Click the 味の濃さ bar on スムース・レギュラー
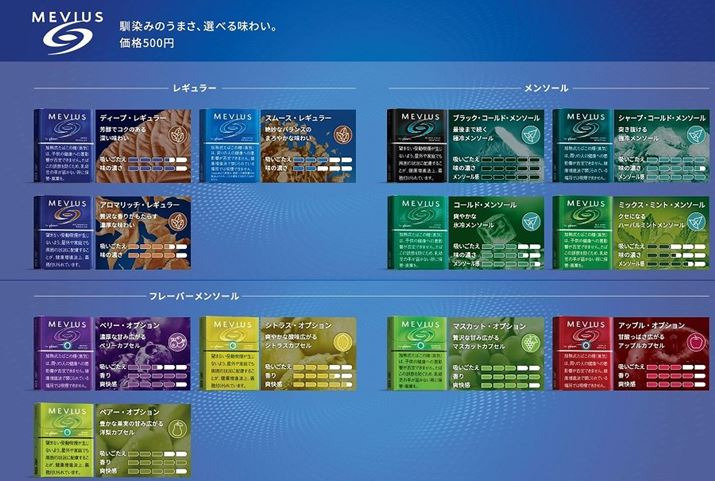This screenshot has width=715, height=481. [322, 168]
